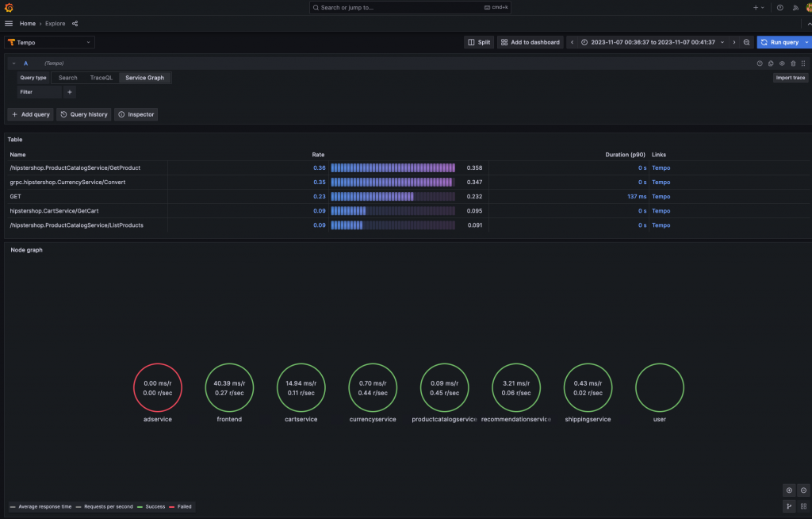Select the user node
The width and height of the screenshot is (812, 519).
point(660,388)
